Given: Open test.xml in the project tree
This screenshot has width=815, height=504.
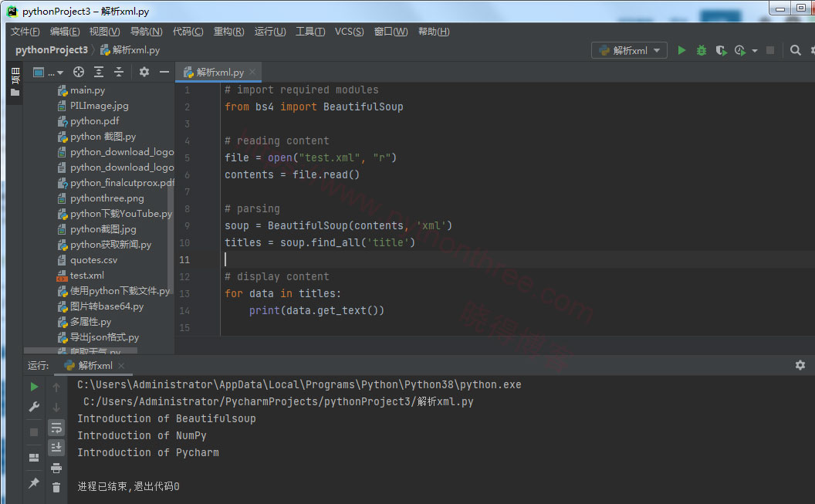Looking at the screenshot, I should (x=86, y=276).
